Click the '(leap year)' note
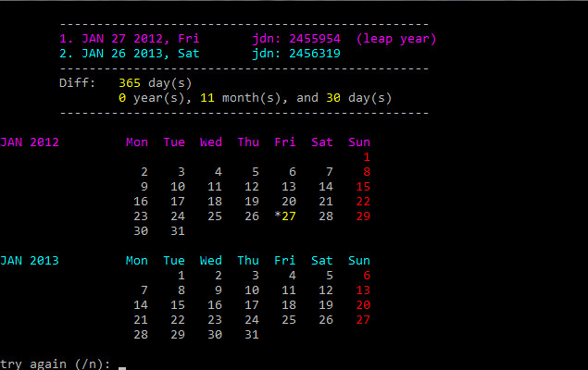588x370 pixels. 396,39
